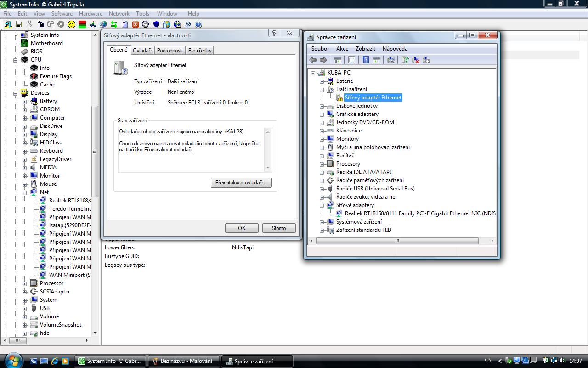Click the Save floppy disk icon in System Info
This screenshot has width=588, height=368.
coord(19,24)
